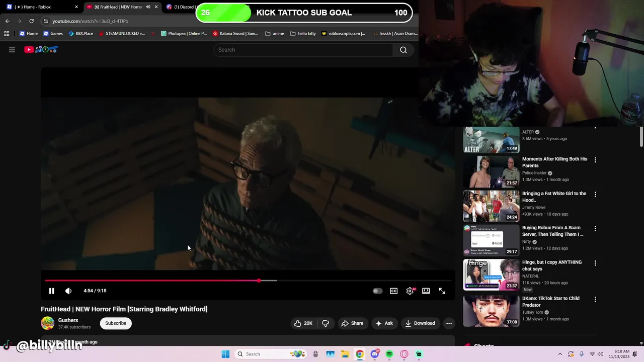Open the STEAMUNLOCKED bookmark
This screenshot has width=644, height=362.
pos(122,34)
